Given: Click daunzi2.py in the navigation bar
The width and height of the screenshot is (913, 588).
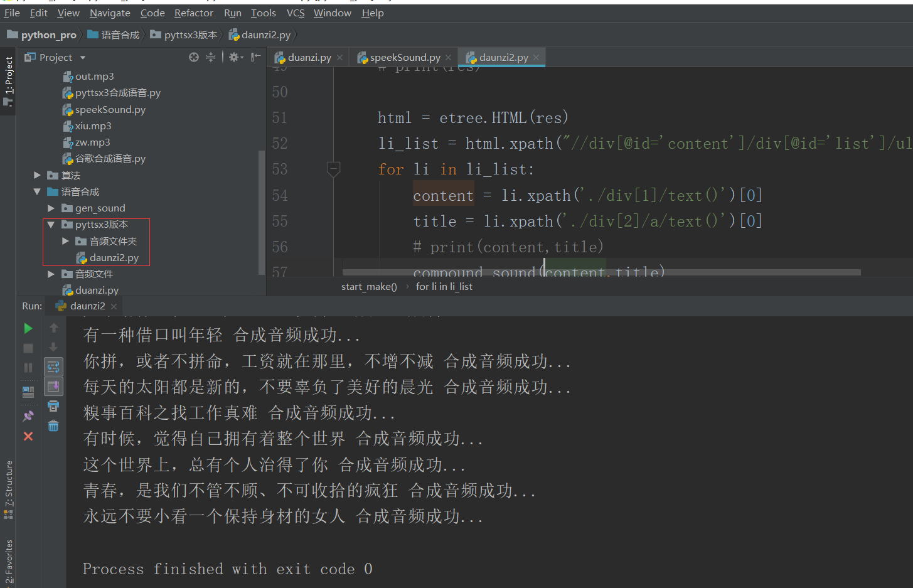Looking at the screenshot, I should tap(260, 35).
